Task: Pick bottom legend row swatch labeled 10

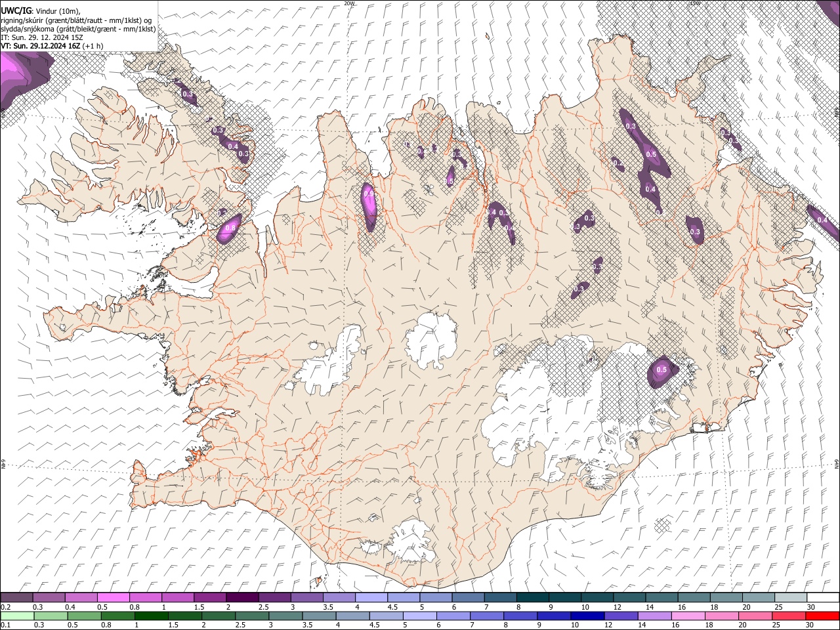Action: pos(586,616)
